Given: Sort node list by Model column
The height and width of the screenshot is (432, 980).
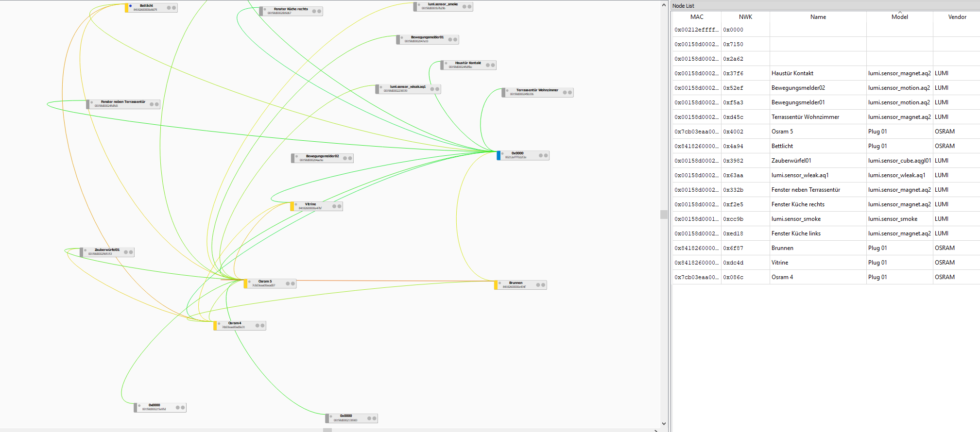Looking at the screenshot, I should tap(899, 17).
